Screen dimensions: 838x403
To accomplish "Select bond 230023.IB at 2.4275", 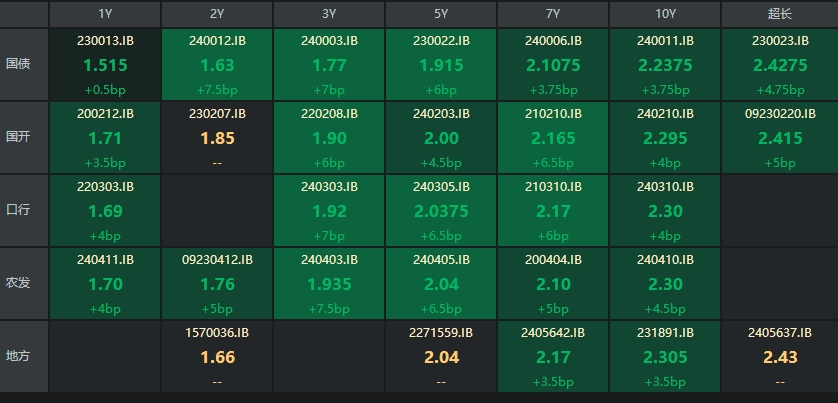I will pyautogui.click(x=777, y=64).
